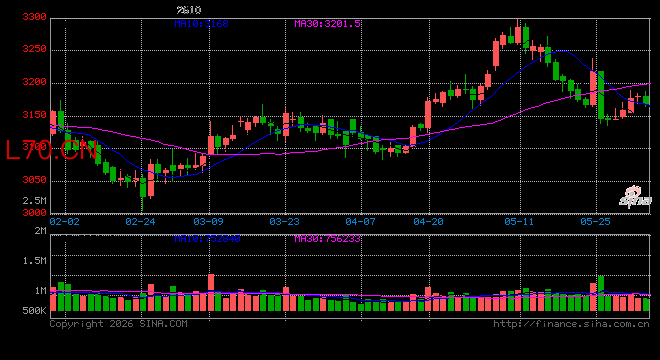Click the Copyright 2026 SINA.COM text
The image size is (660, 360).
point(119,324)
